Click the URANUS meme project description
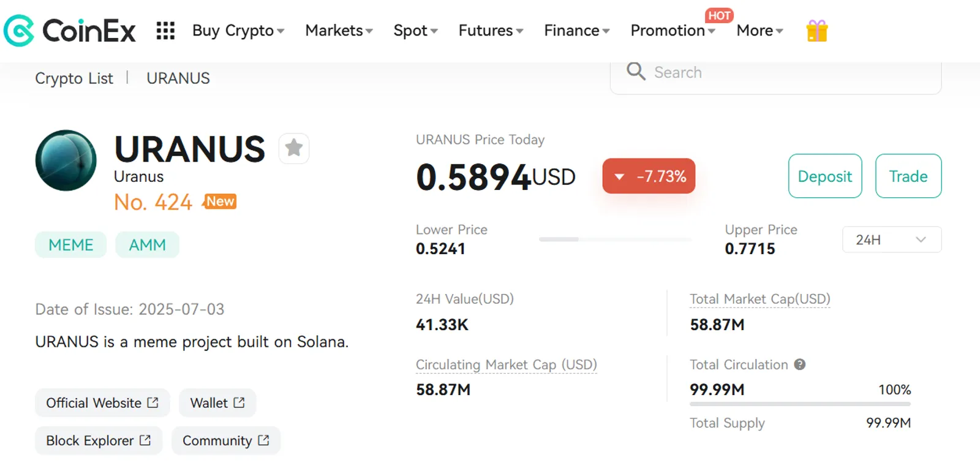This screenshot has height=471, width=980. tap(192, 342)
